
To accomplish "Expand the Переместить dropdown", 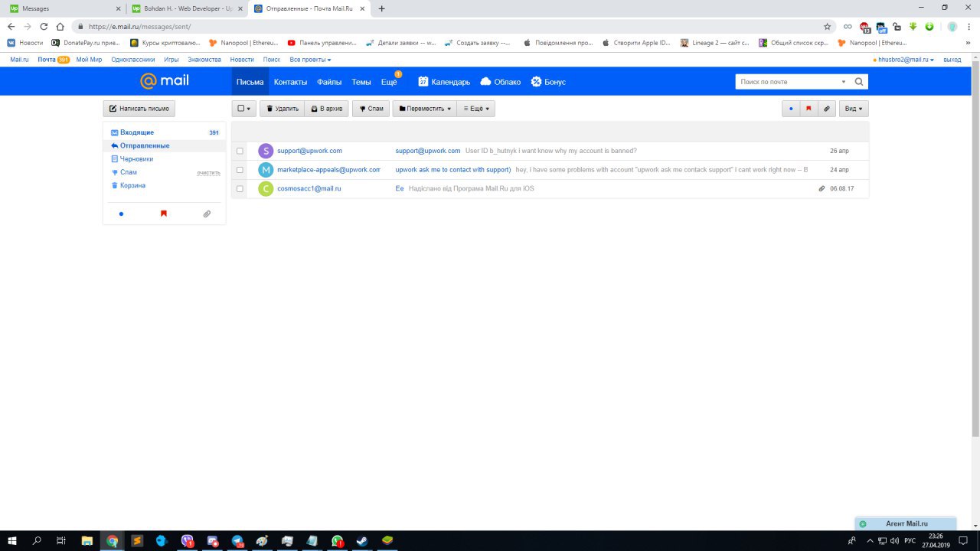I will pos(424,109).
